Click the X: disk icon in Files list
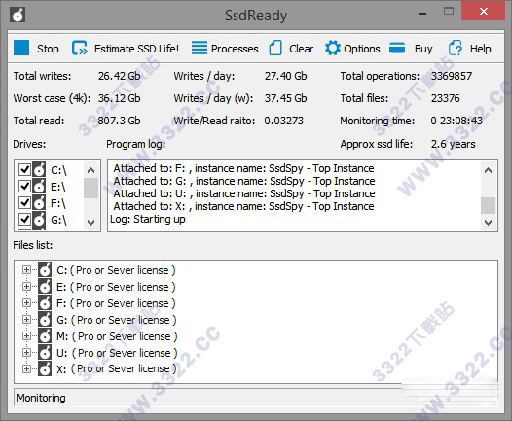The width and height of the screenshot is (512, 421). [45, 369]
